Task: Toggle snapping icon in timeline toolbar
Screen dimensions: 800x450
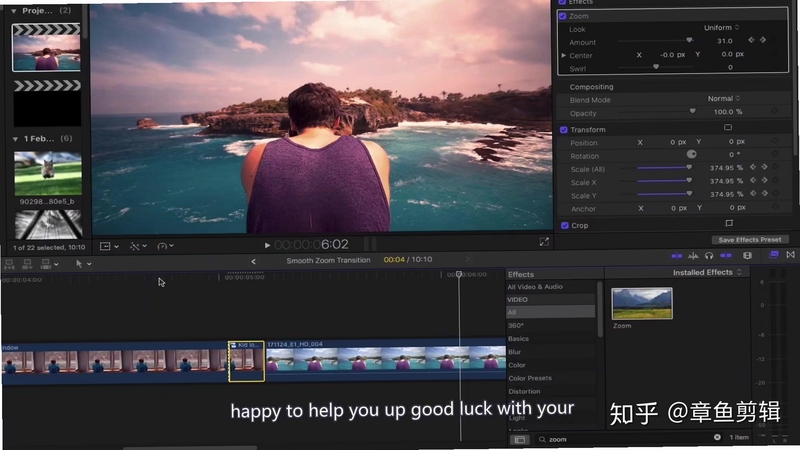Action: tap(726, 256)
